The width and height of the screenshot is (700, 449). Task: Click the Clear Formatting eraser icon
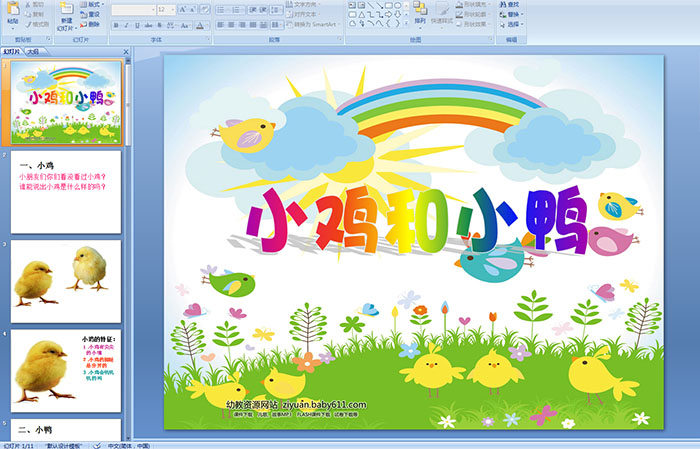[x=205, y=9]
